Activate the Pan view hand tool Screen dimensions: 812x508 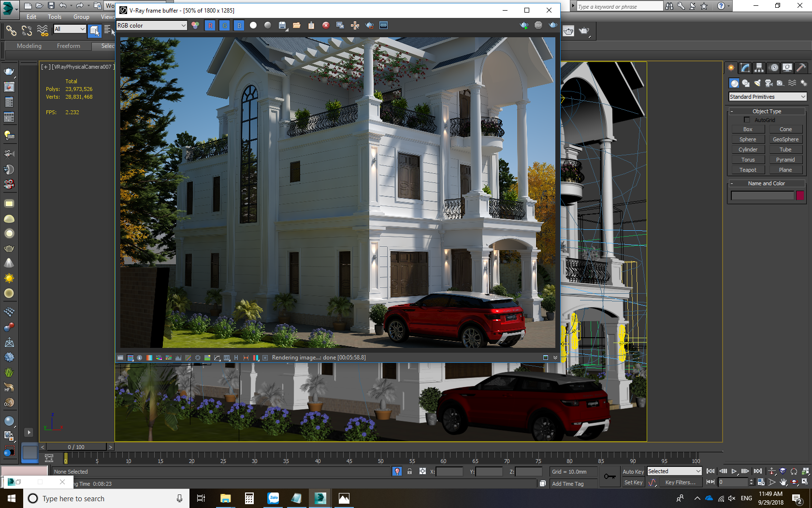(783, 482)
